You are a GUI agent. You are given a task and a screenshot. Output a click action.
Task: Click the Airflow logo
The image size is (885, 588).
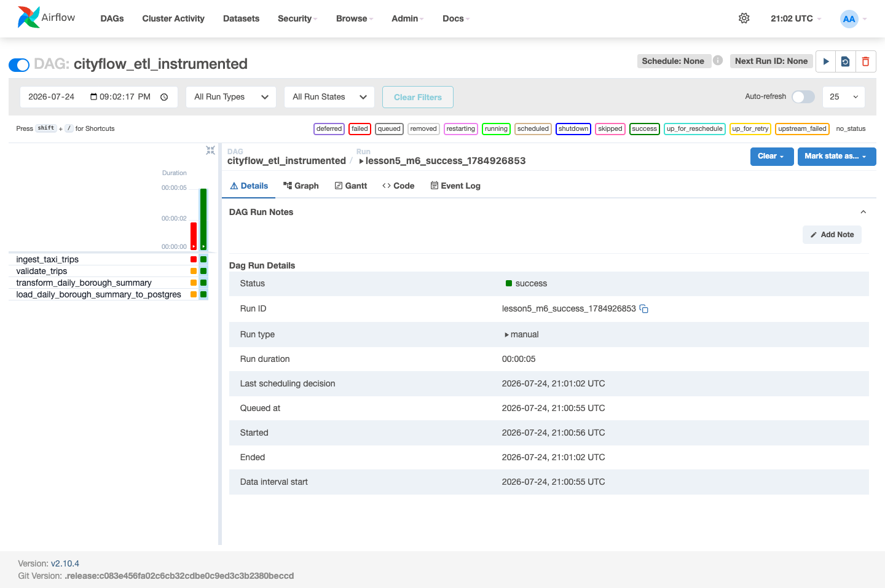46,18
